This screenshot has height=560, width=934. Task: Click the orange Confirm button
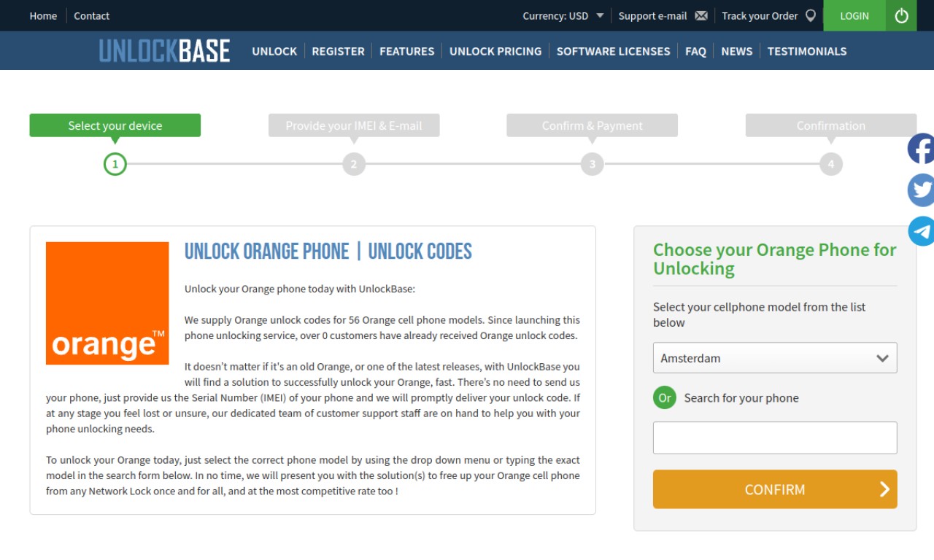tap(775, 489)
